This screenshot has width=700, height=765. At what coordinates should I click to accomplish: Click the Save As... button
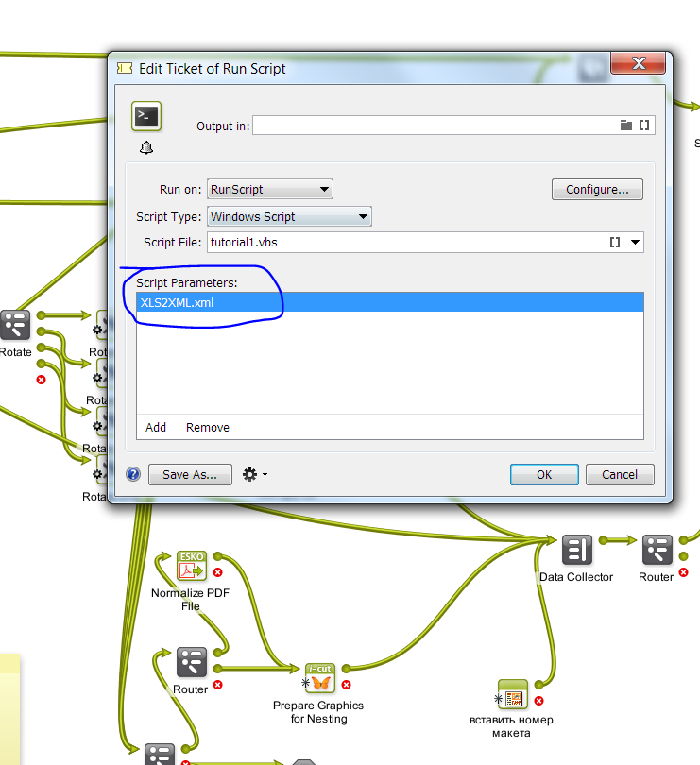point(190,475)
